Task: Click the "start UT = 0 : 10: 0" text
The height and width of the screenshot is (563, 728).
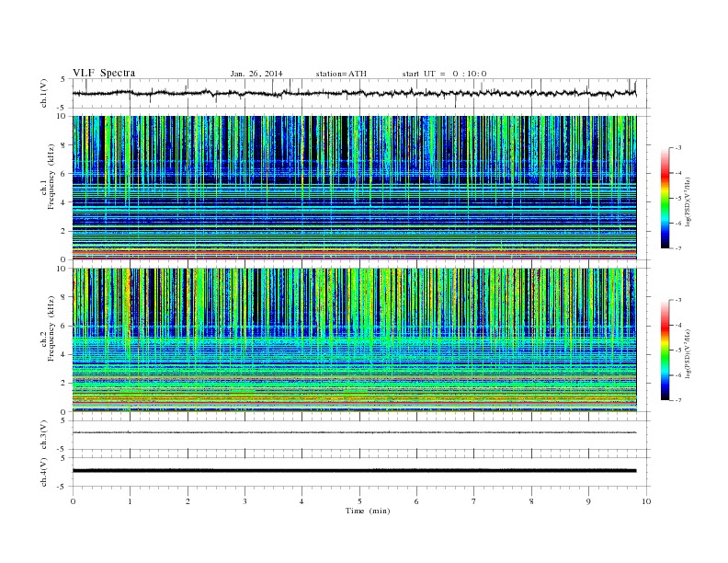Action: click(x=444, y=74)
